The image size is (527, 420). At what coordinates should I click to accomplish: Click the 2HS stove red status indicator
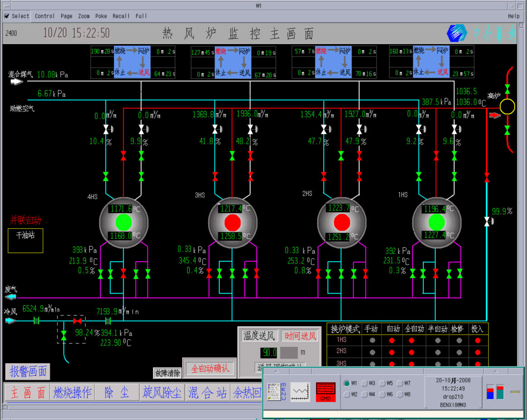click(x=342, y=222)
